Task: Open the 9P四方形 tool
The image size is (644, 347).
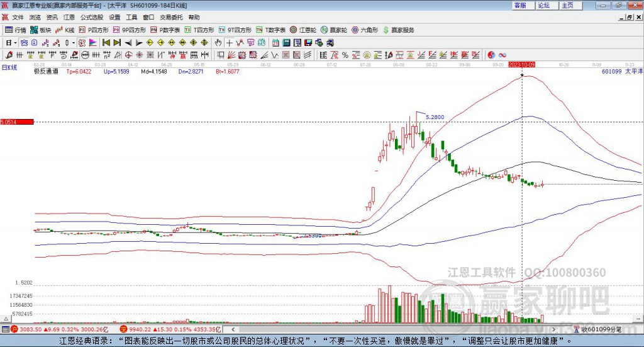Action: 130,30
